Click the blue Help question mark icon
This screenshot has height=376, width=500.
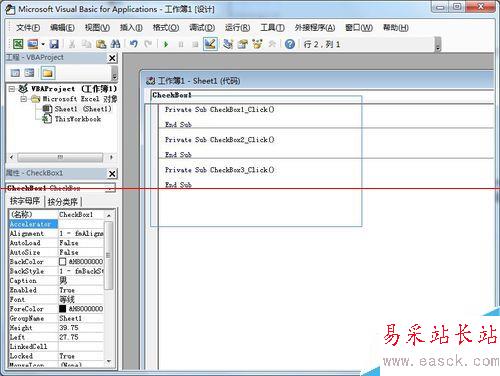tap(290, 44)
